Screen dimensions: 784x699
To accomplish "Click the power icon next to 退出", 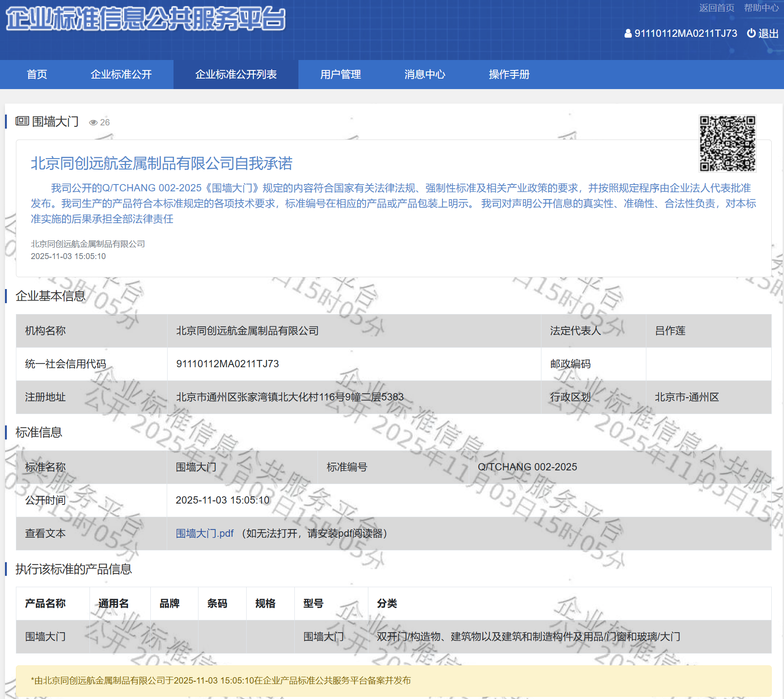I will tap(751, 33).
